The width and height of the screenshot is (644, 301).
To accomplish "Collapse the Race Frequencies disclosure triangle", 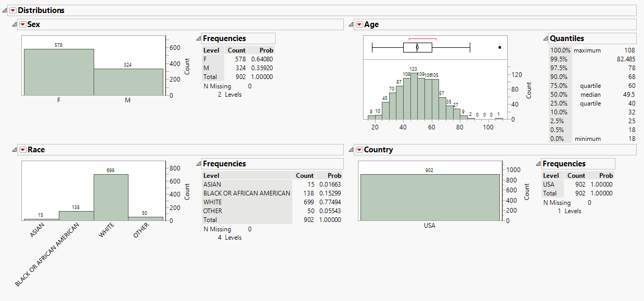I will pyautogui.click(x=198, y=164).
